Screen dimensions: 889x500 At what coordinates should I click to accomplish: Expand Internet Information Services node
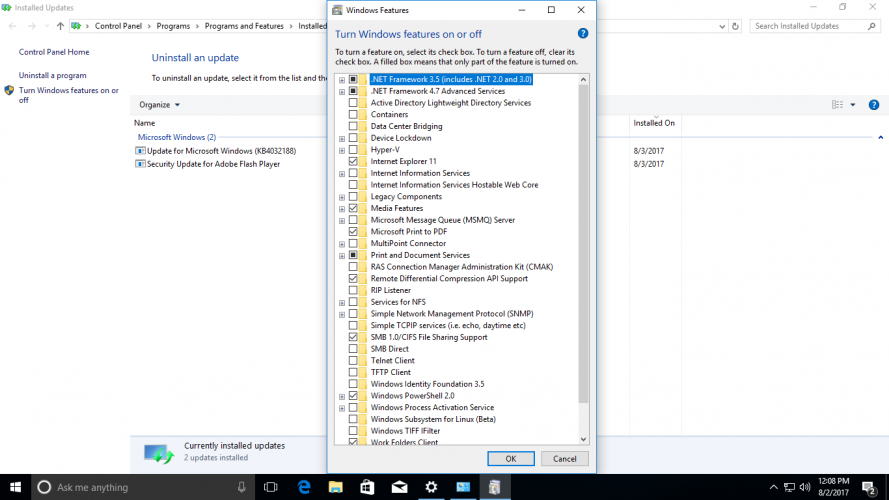pyautogui.click(x=342, y=173)
